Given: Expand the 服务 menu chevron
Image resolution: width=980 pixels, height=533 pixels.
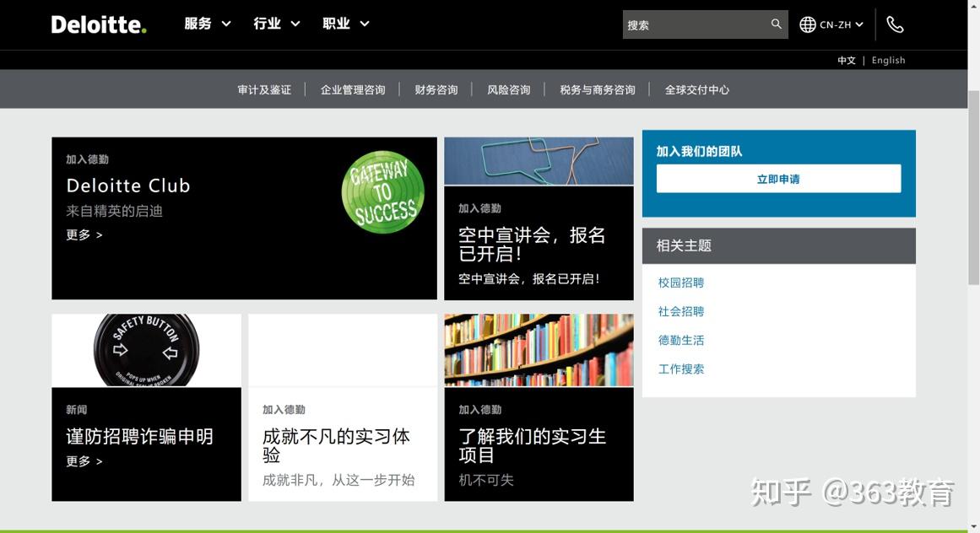Looking at the screenshot, I should coord(226,24).
